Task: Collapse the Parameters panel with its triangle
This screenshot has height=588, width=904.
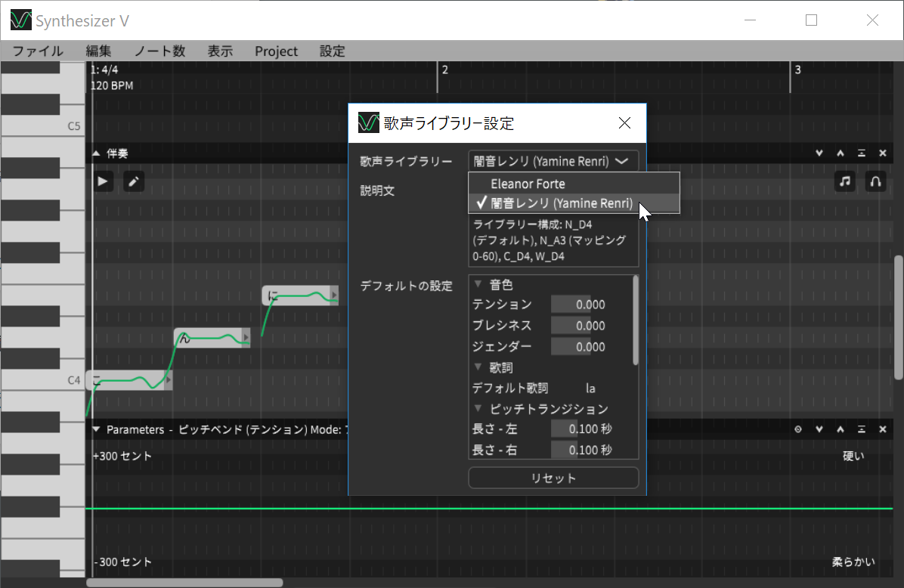Action: pyautogui.click(x=96, y=429)
